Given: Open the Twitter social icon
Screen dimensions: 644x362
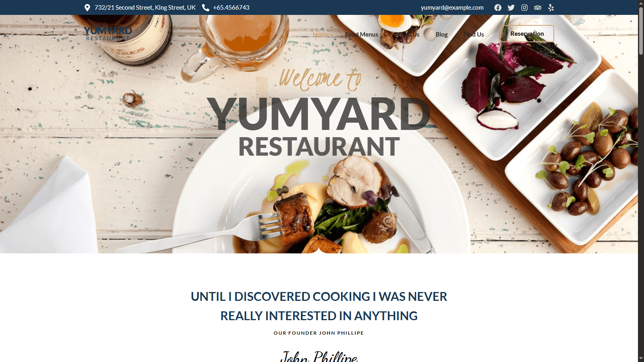Looking at the screenshot, I should [511, 8].
